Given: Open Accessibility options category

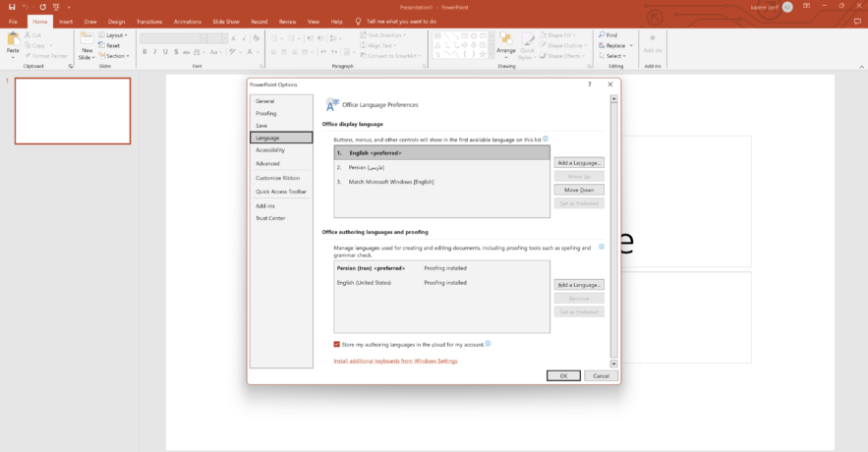Looking at the screenshot, I should pos(281,150).
